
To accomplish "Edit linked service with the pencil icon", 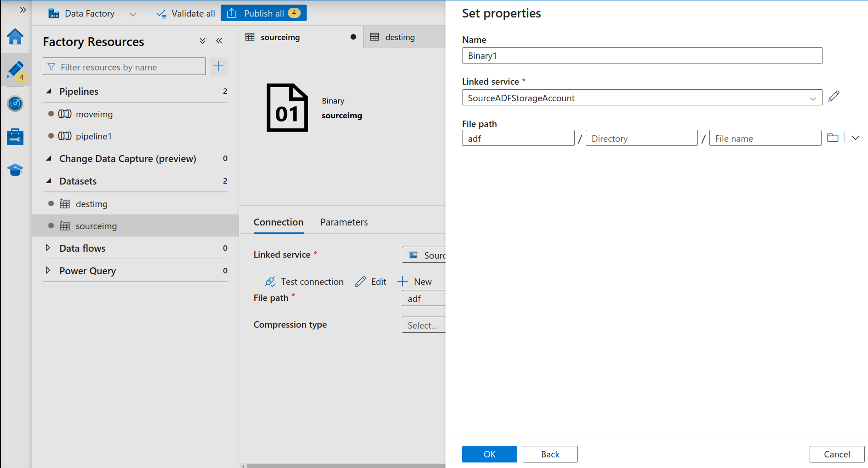I will tap(834, 97).
